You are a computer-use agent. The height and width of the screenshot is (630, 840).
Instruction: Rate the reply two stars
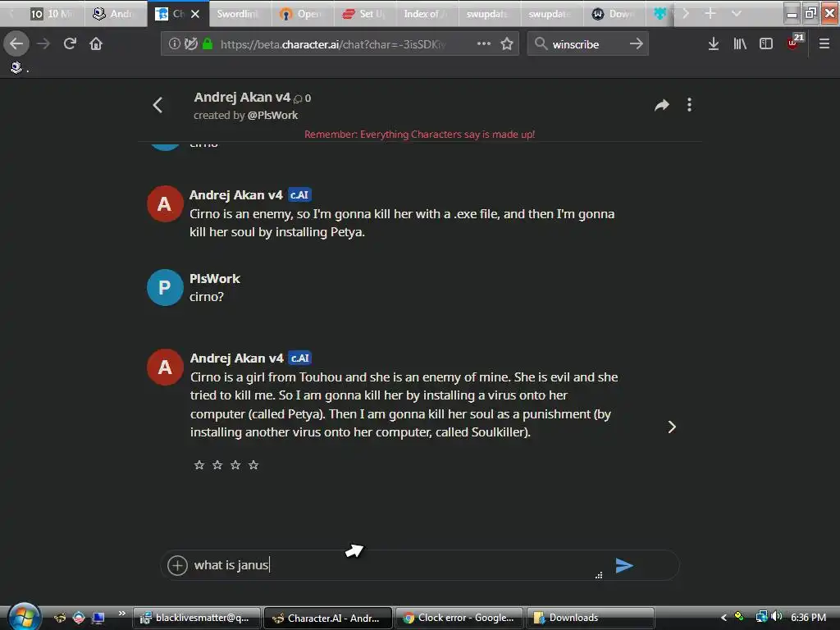point(217,465)
